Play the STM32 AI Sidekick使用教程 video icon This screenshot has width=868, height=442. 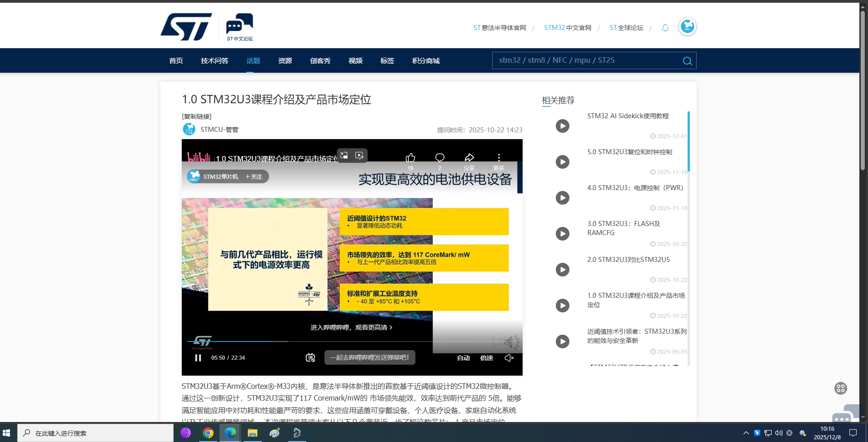pyautogui.click(x=563, y=126)
